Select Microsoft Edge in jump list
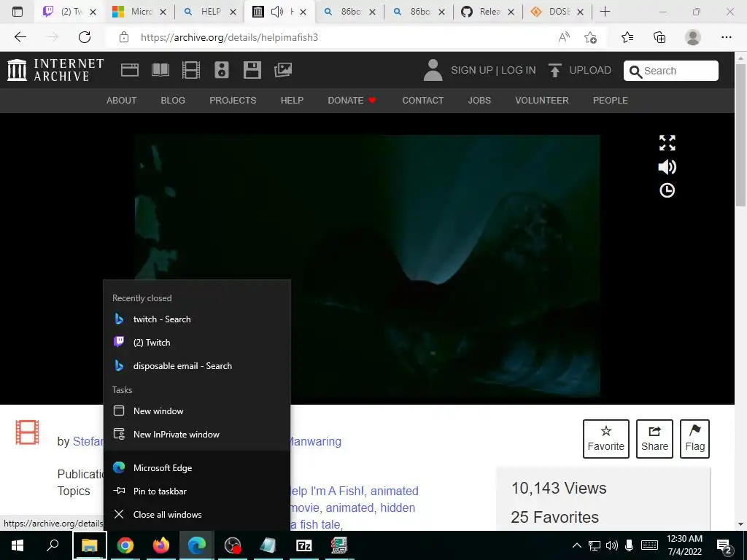 197,467
